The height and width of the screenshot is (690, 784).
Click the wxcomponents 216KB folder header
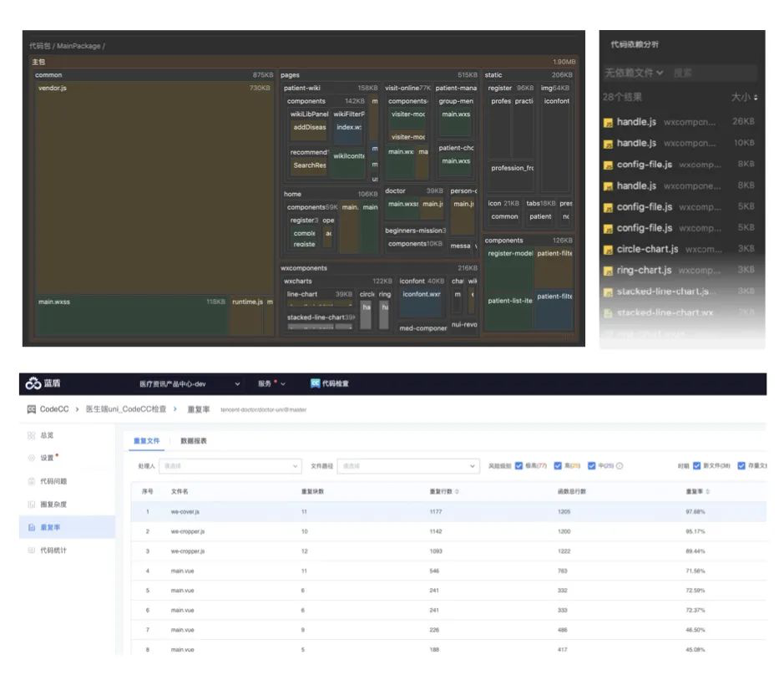378,268
